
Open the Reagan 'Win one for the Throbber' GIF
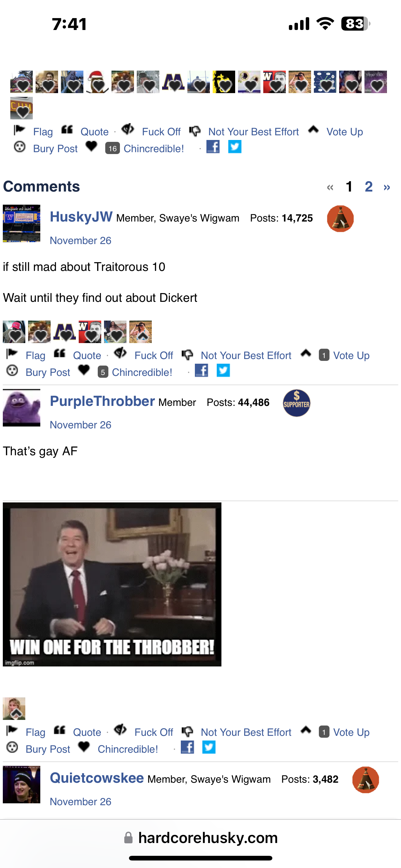coord(112,584)
